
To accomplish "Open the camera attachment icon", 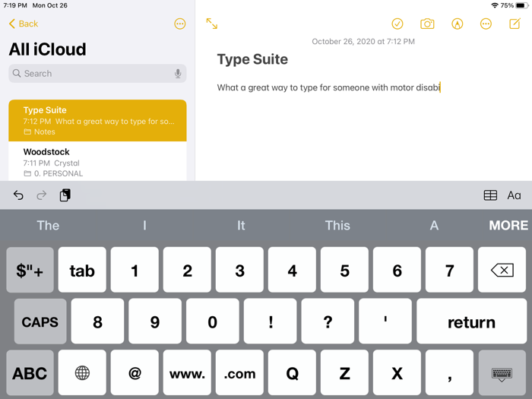I will click(427, 24).
